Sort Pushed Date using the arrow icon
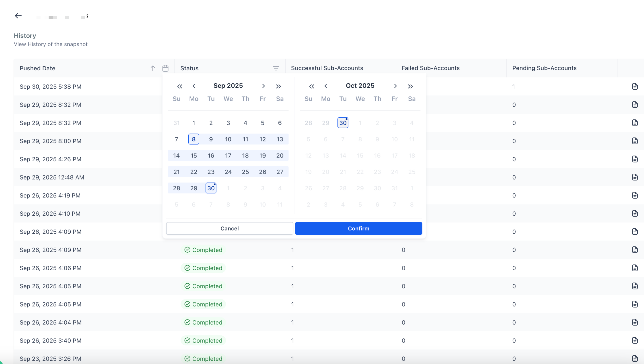 click(153, 68)
